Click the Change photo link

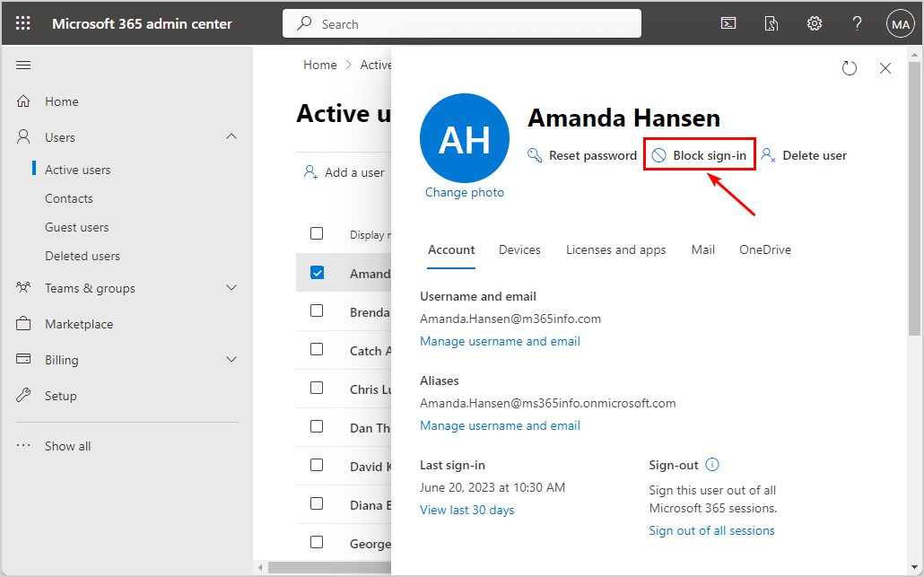point(465,192)
